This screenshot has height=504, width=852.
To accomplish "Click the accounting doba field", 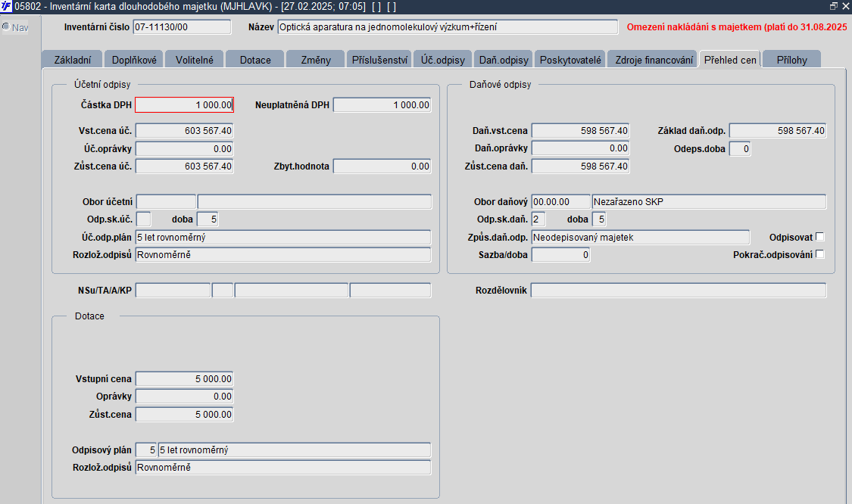I will 207,219.
